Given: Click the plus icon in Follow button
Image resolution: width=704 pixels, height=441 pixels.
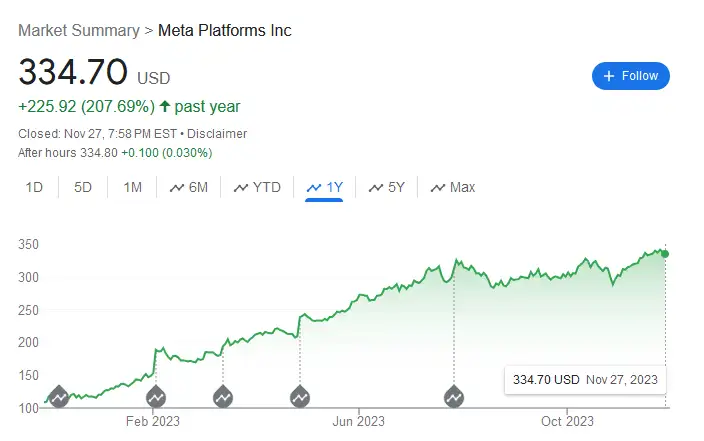Looking at the screenshot, I should pyautogui.click(x=609, y=76).
